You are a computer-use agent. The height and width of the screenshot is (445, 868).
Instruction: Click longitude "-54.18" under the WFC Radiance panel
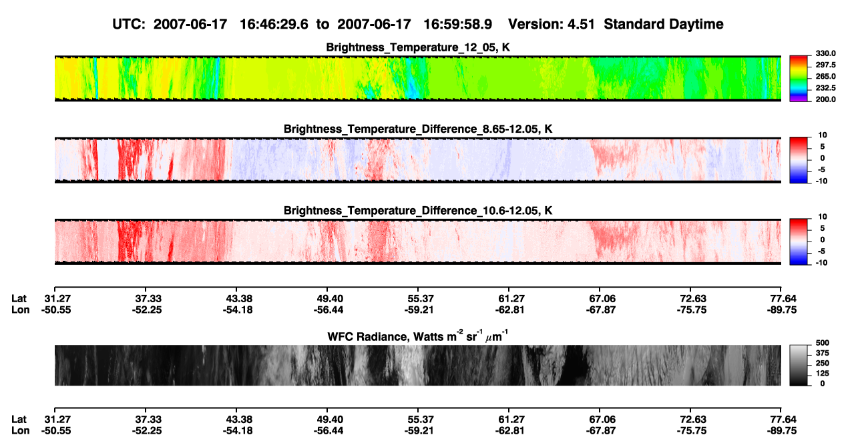pos(239,430)
